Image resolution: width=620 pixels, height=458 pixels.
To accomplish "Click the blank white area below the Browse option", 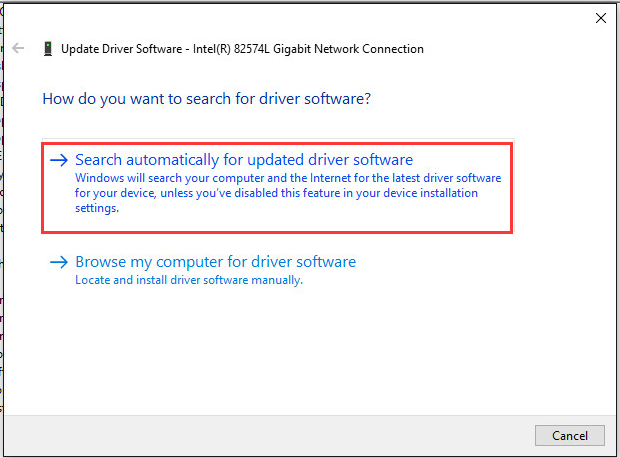I will (x=300, y=350).
